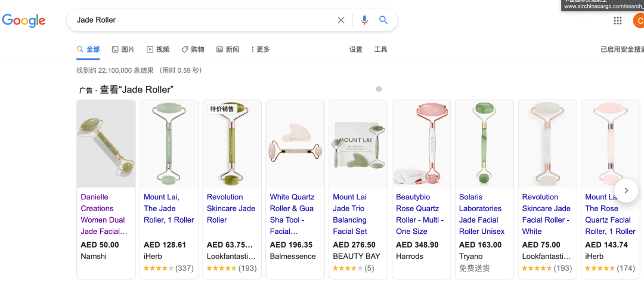
Task: Show next products with carousel arrow
Action: 626,190
